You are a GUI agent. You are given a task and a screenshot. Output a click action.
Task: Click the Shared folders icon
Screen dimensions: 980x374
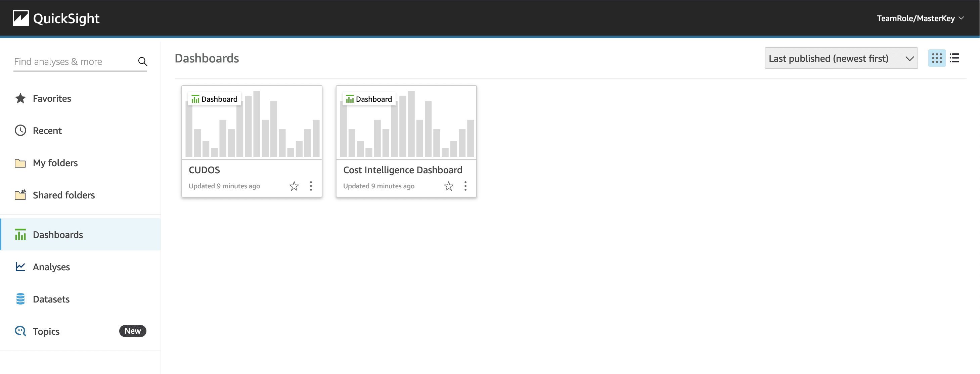coord(20,195)
